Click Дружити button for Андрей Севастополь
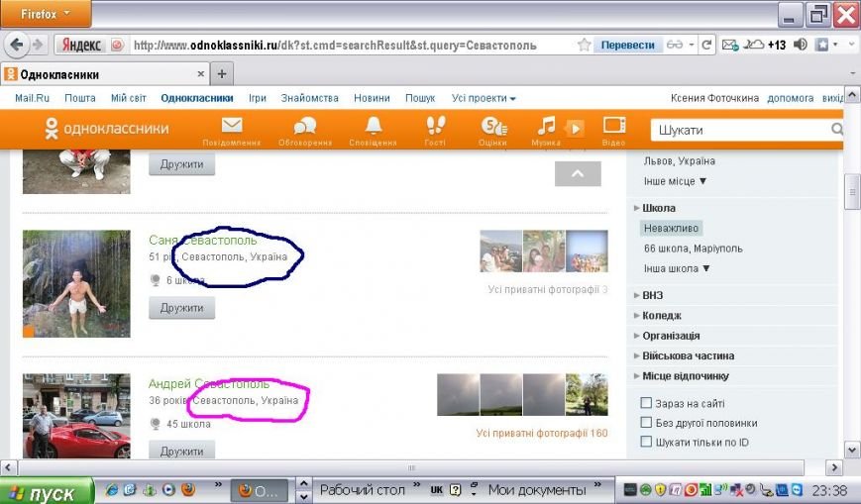861x504 pixels. point(181,451)
